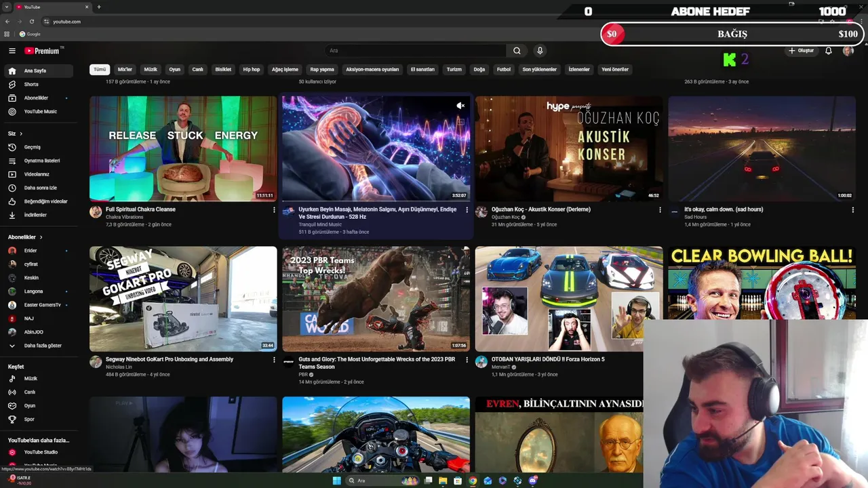Open the hamburger guide menu

coord(12,51)
